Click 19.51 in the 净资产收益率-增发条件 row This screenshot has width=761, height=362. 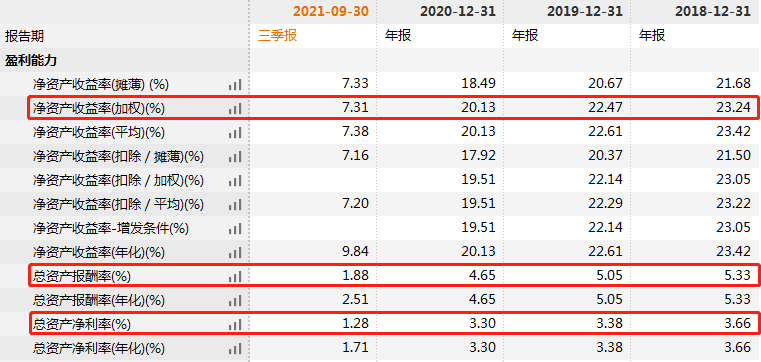click(x=479, y=228)
